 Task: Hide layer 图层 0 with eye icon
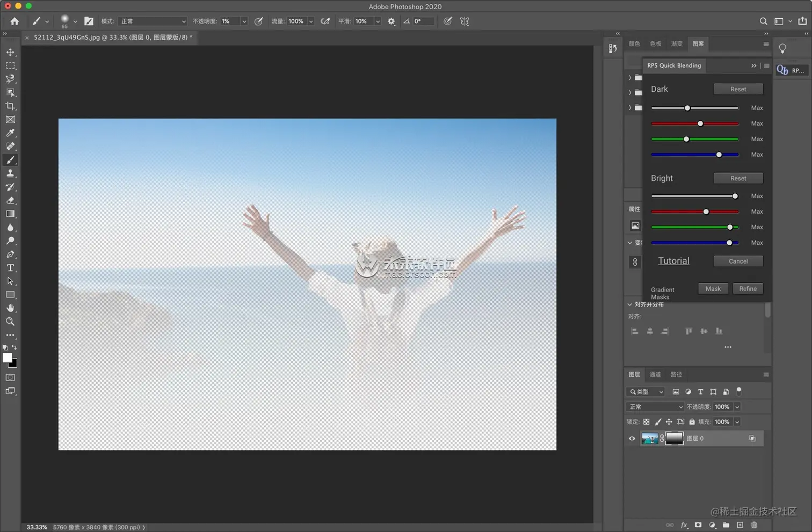(632, 439)
